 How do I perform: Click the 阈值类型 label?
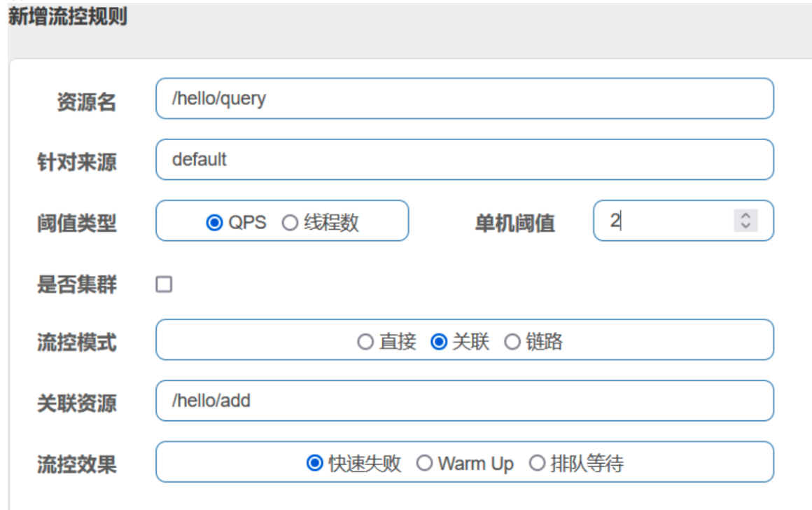tap(76, 223)
